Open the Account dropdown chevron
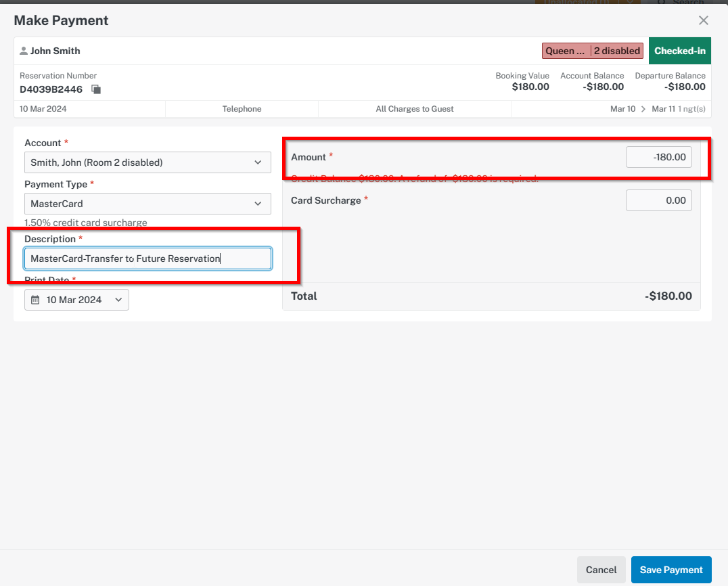 click(x=258, y=162)
